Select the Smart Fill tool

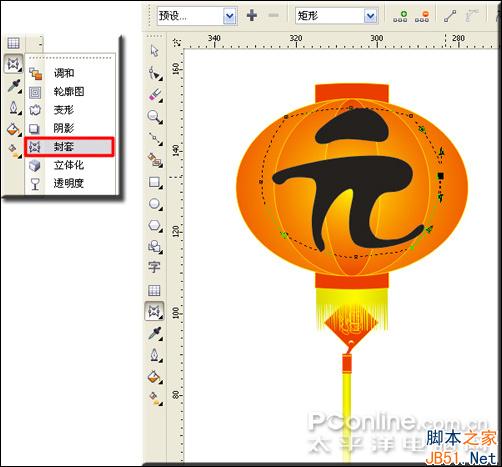click(x=155, y=160)
